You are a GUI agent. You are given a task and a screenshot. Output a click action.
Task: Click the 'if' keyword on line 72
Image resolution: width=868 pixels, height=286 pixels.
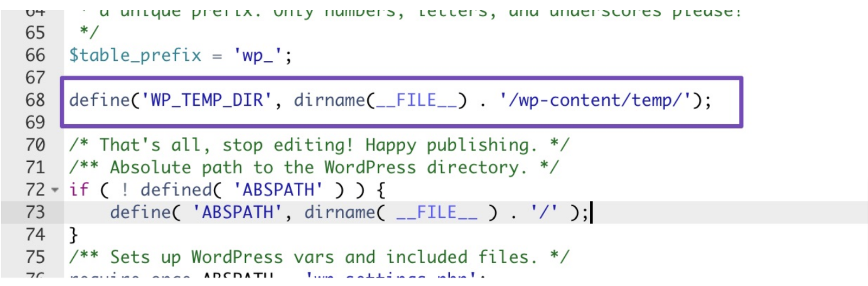[x=79, y=190]
